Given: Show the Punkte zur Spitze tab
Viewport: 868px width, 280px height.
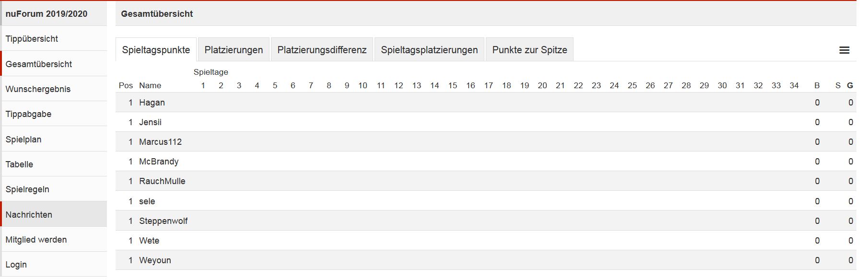Looking at the screenshot, I should coord(529,50).
